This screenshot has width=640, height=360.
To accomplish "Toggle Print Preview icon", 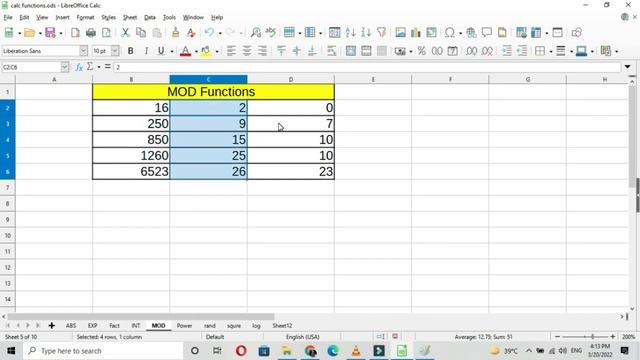I will 106,33.
